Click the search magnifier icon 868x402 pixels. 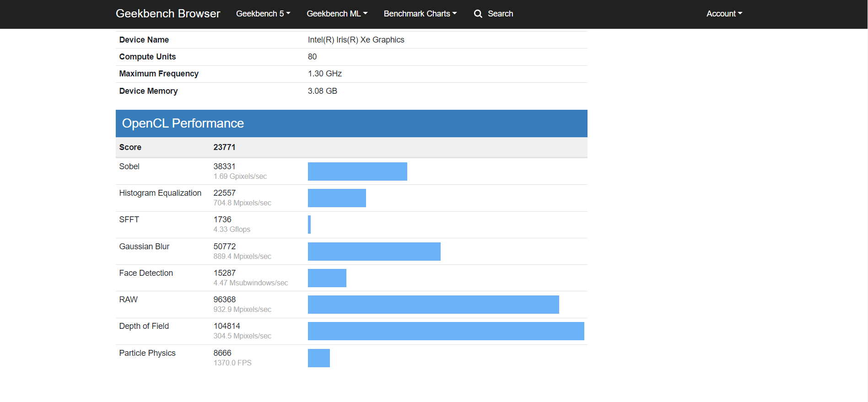tap(478, 14)
